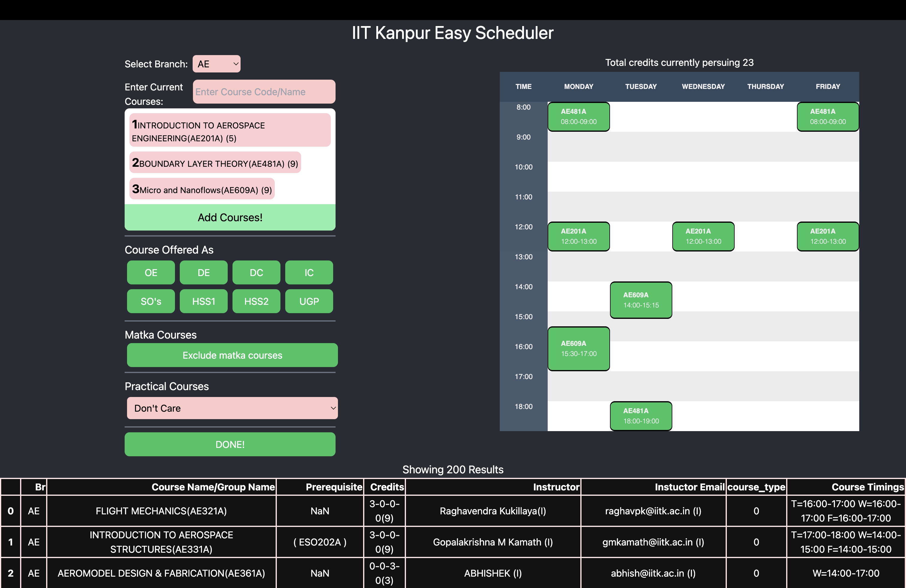Click the Wednesday AE201A 12:00-13:00 timetable block

click(703, 236)
